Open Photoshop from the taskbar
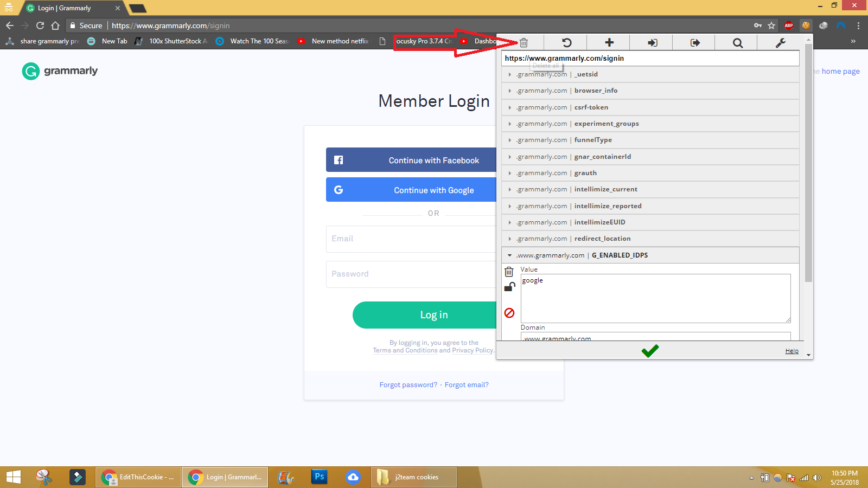 click(320, 477)
